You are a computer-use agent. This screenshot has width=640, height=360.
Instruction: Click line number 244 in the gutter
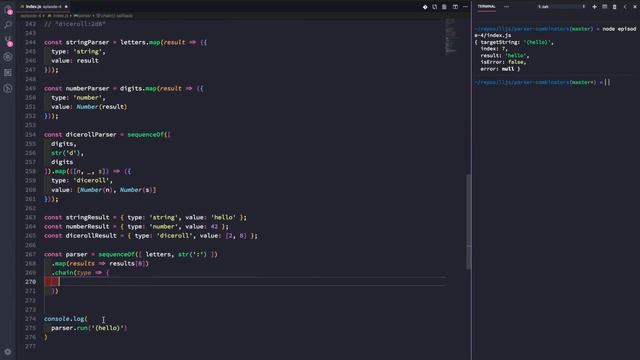pyautogui.click(x=31, y=42)
